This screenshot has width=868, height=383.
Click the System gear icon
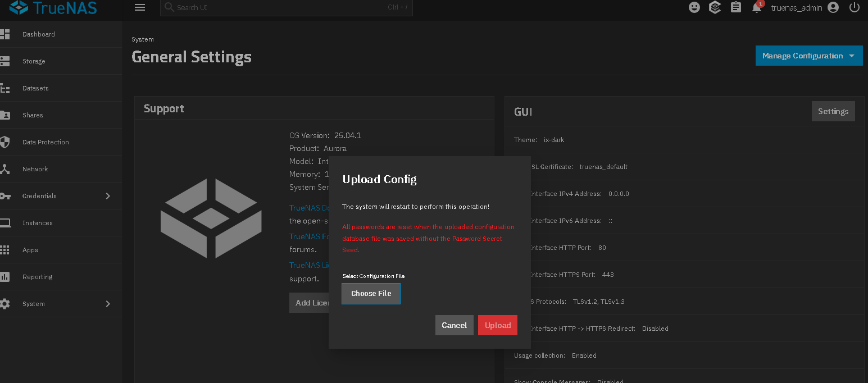click(x=4, y=304)
